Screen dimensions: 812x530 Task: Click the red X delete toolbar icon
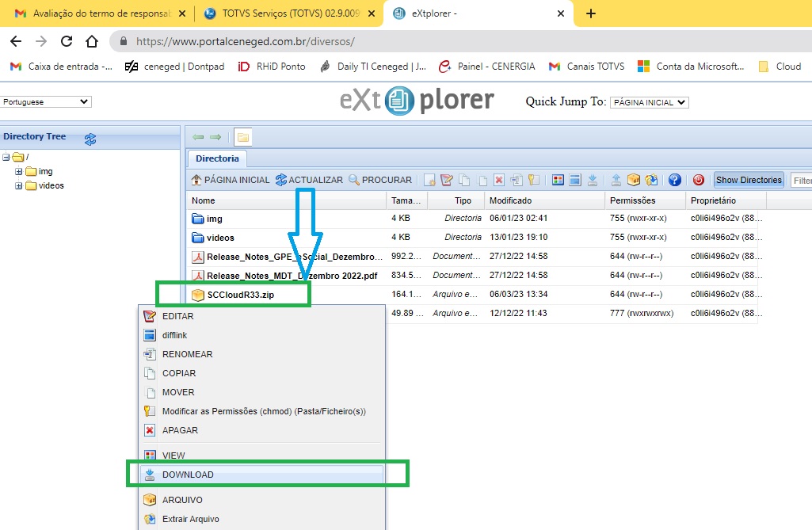coord(499,180)
